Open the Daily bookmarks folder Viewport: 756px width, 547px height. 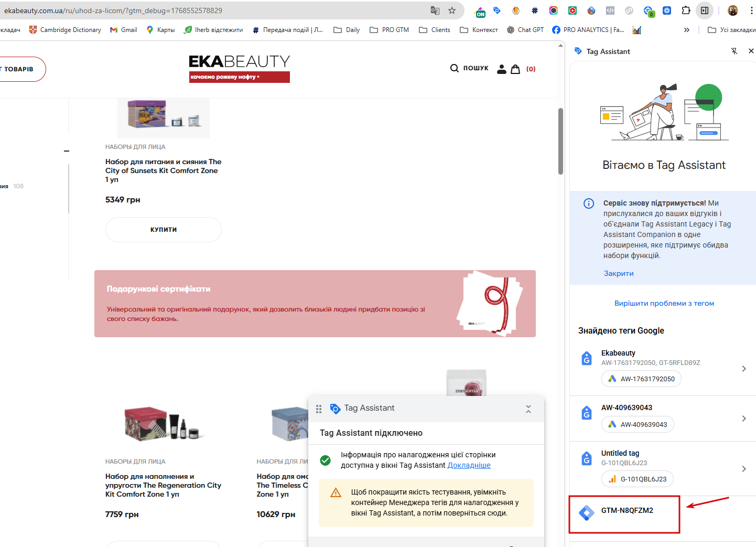click(347, 30)
